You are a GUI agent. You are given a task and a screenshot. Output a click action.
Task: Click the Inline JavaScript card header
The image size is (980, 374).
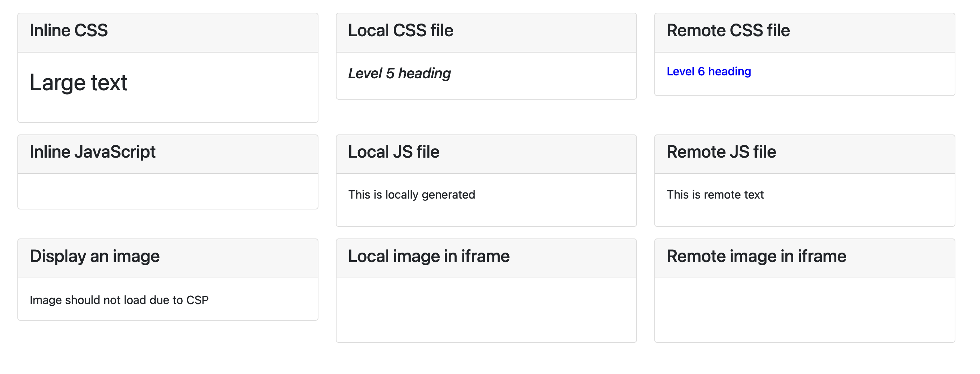click(x=93, y=152)
